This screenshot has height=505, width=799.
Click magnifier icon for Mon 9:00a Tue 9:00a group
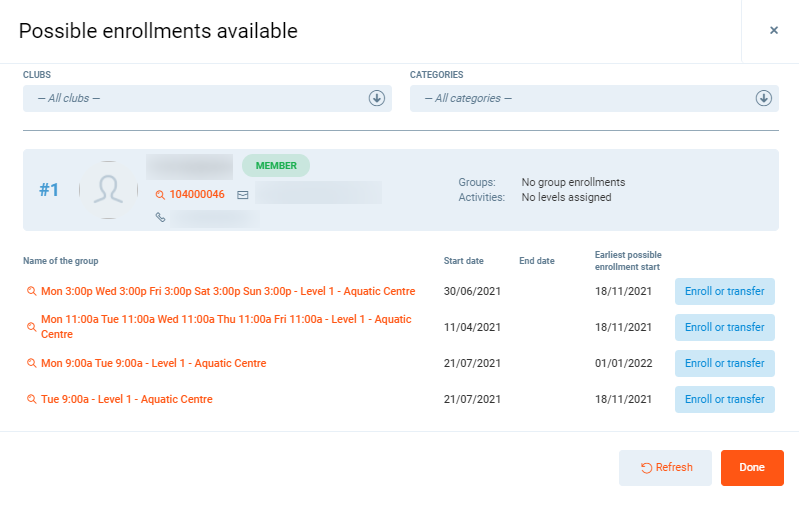coord(31,364)
